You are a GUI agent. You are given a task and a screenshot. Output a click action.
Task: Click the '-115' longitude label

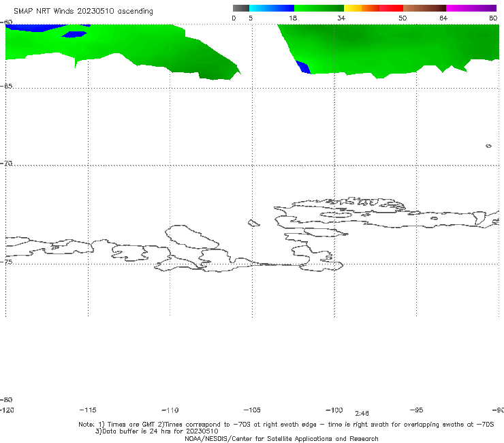tap(88, 410)
